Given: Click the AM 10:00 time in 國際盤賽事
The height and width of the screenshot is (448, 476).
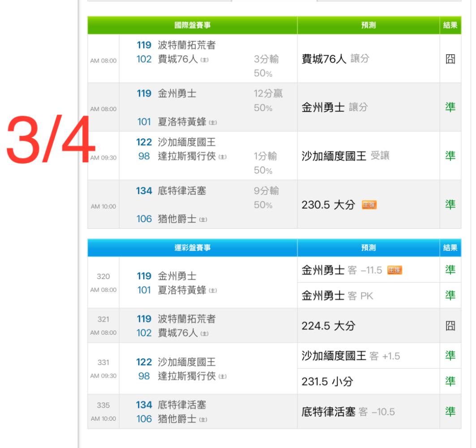Looking at the screenshot, I should point(103,207).
